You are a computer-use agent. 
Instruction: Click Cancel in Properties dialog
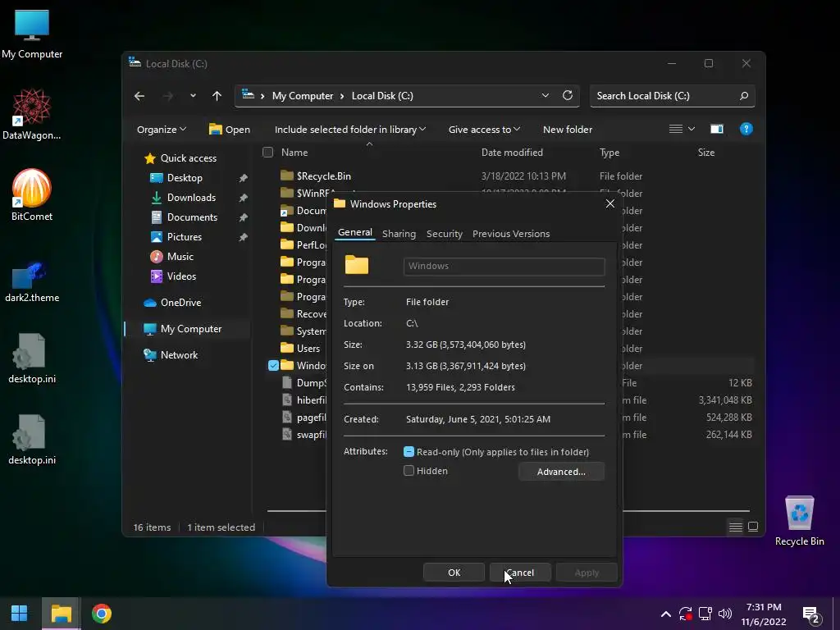[x=519, y=572]
